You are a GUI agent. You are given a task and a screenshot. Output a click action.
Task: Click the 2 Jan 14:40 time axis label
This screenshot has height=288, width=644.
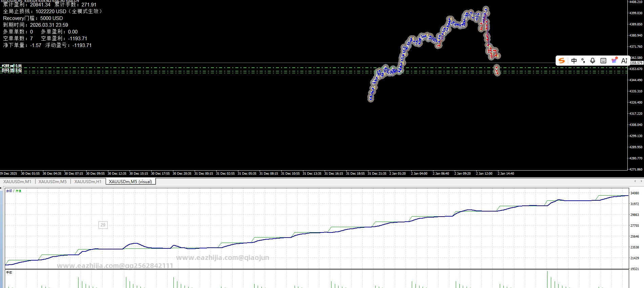(506, 174)
